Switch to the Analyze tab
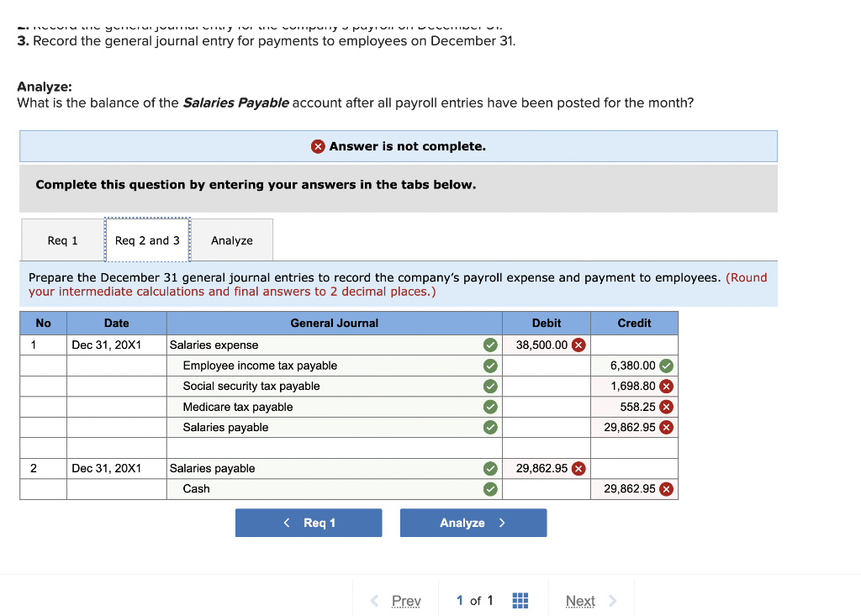 (x=232, y=240)
